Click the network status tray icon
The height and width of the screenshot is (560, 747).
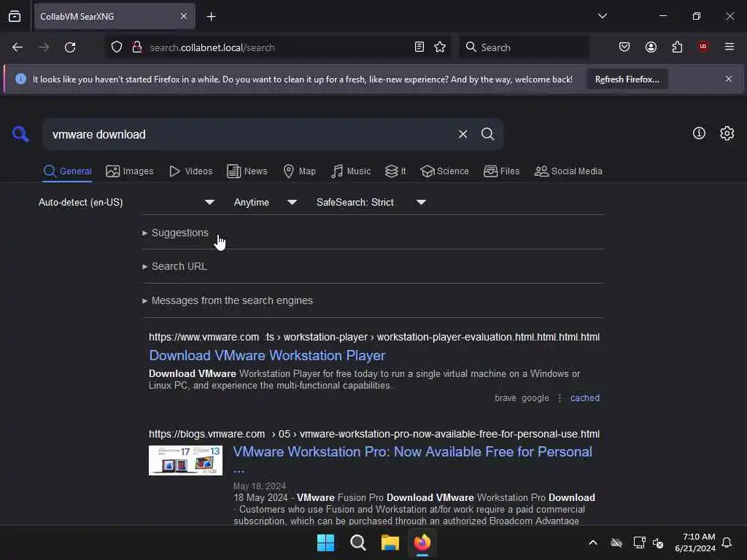[639, 542]
